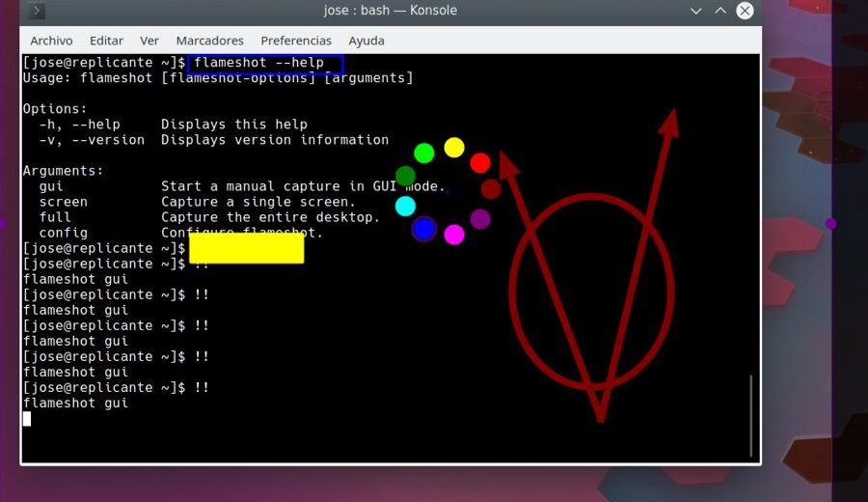This screenshot has width=868, height=502.
Task: Open the Marcadores menu
Action: point(209,41)
